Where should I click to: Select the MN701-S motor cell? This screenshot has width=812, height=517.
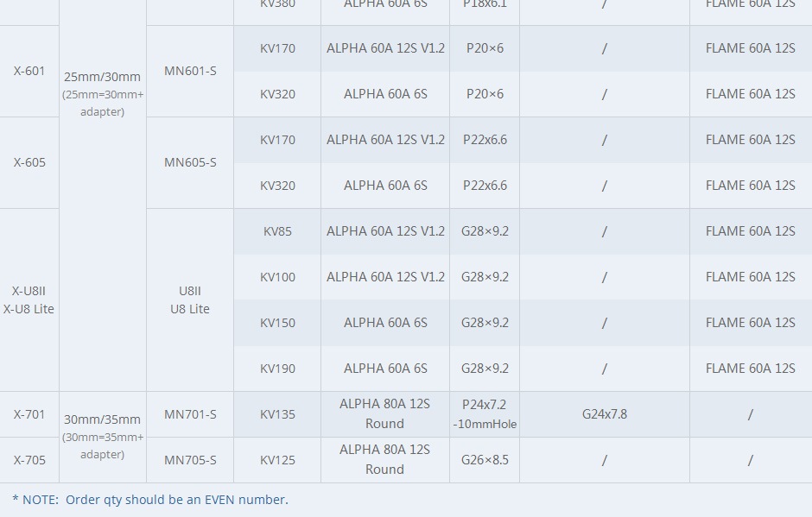point(190,414)
